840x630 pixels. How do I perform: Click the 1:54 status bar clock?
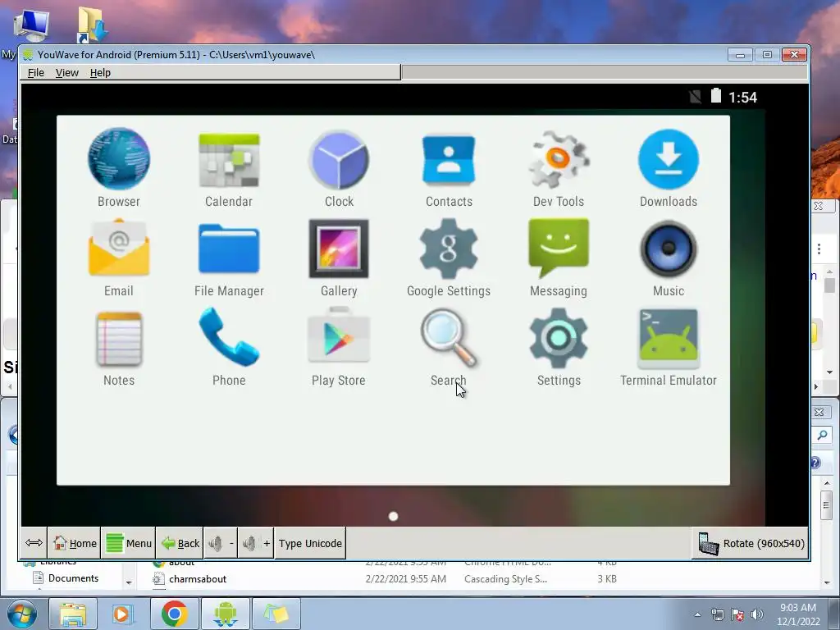(x=742, y=97)
